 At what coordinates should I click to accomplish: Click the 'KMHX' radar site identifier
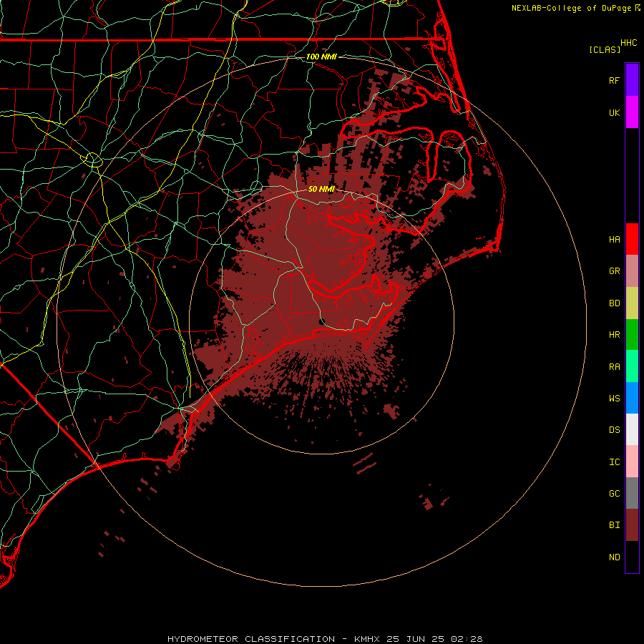[x=367, y=639]
